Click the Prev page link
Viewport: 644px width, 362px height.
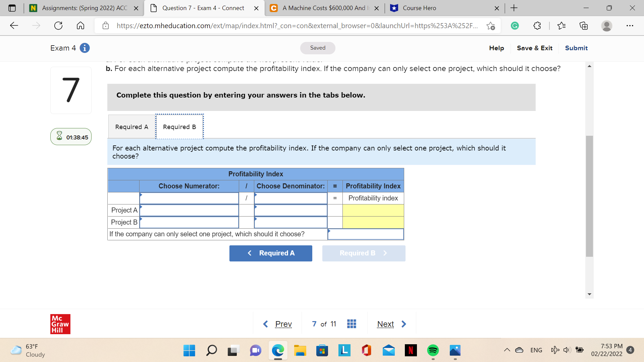coord(283,324)
